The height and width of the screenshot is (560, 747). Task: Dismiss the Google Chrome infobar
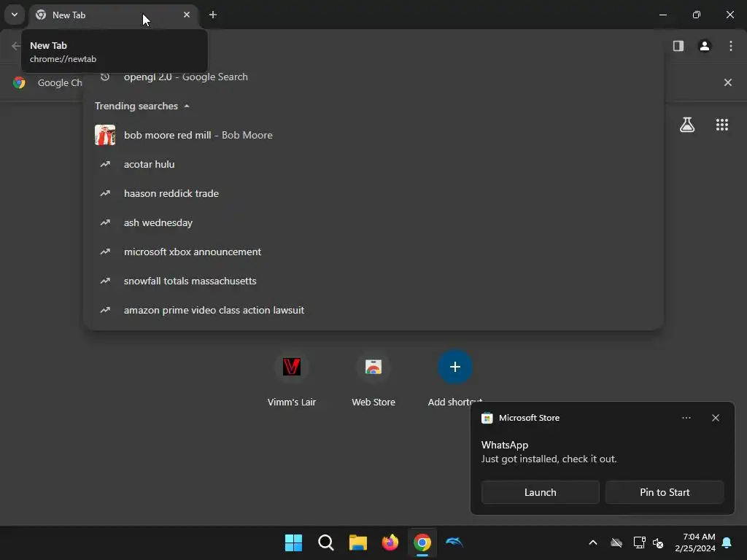tap(728, 82)
